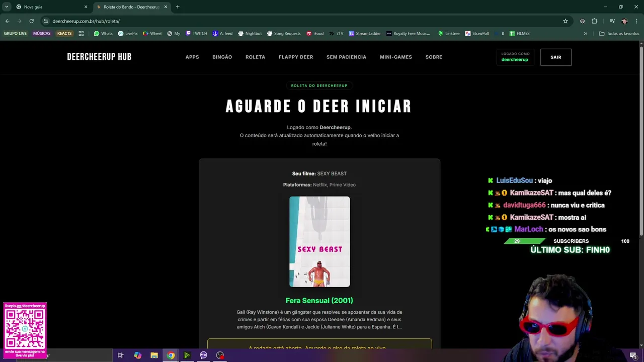The height and width of the screenshot is (362, 644).
Task: Go to the BINGÃO page
Action: pos(222,57)
